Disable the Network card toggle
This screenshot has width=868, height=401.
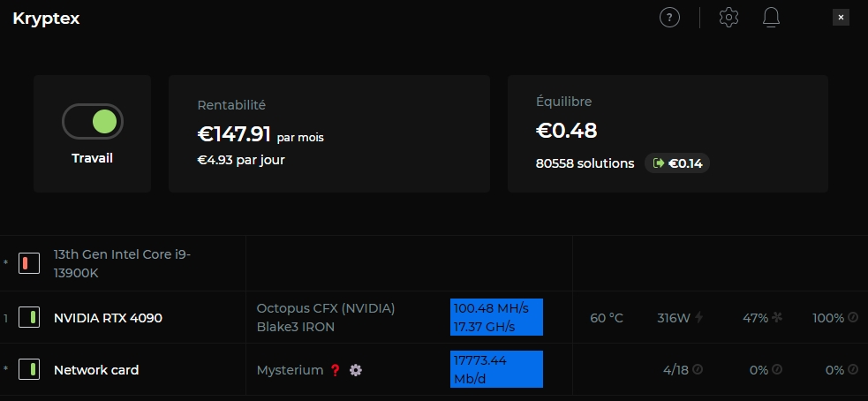29,370
